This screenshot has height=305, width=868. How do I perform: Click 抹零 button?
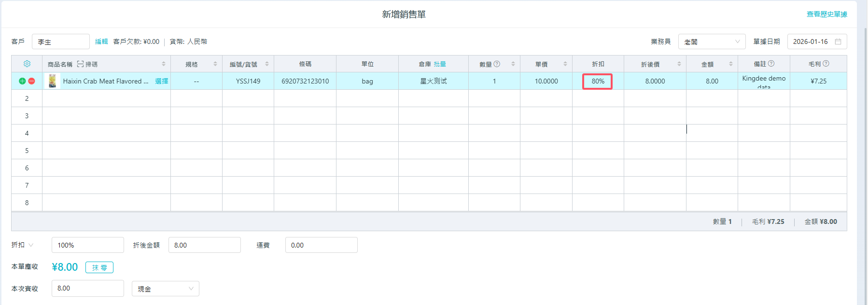tap(99, 267)
